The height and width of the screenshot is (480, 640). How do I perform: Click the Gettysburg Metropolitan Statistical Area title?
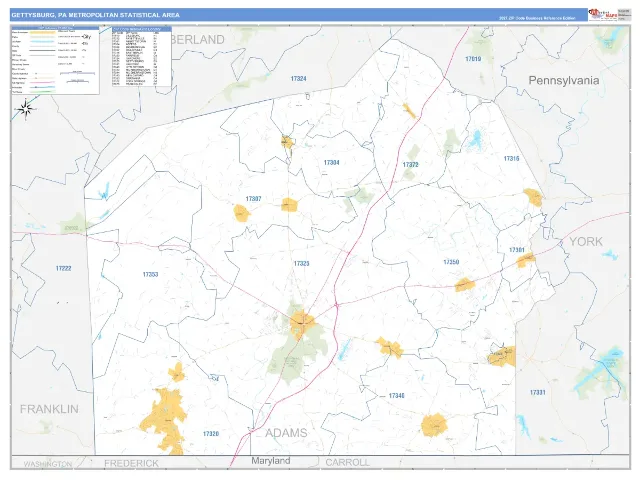pyautogui.click(x=96, y=15)
